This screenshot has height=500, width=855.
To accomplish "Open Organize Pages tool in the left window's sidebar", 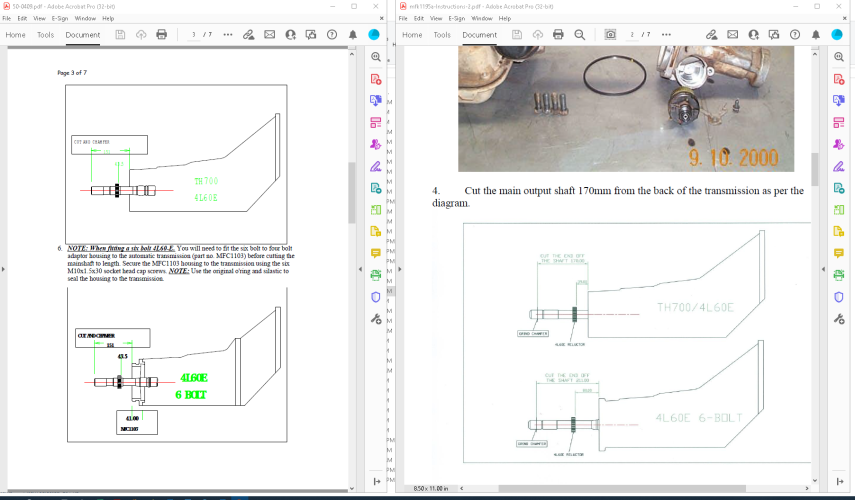I will click(x=376, y=123).
